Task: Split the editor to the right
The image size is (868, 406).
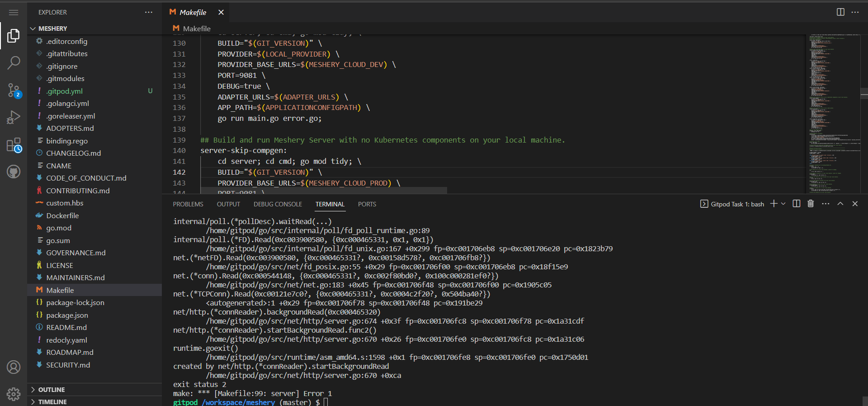Action: (840, 12)
